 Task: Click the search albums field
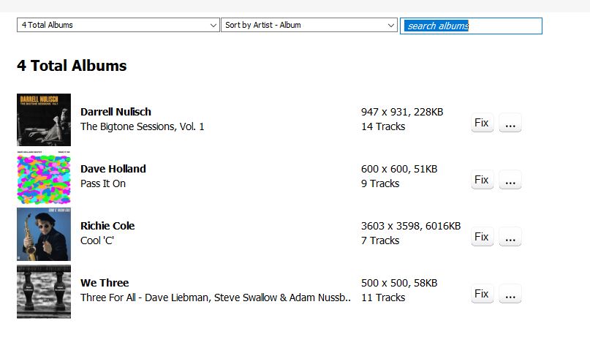471,26
